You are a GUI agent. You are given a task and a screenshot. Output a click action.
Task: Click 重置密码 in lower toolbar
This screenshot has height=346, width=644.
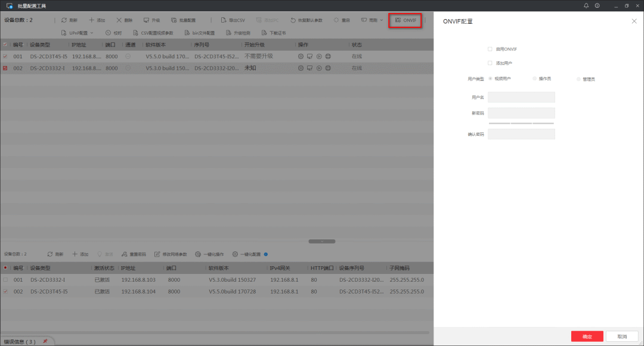point(134,254)
